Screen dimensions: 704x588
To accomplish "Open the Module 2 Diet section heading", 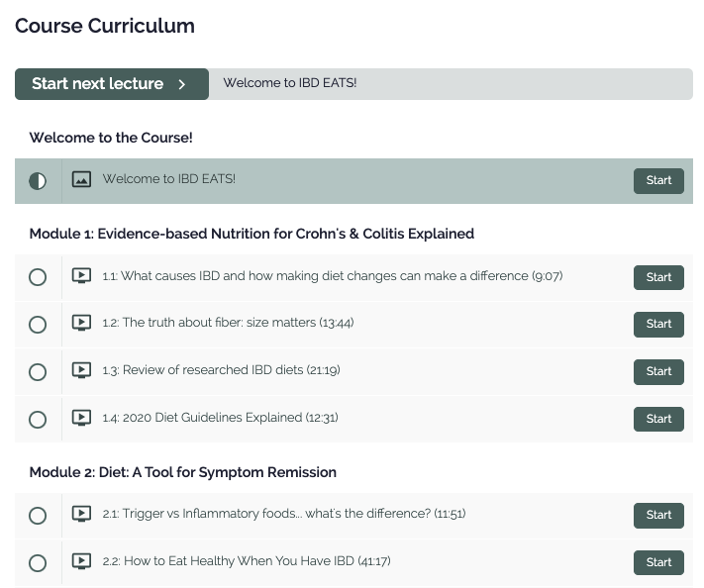I will click(183, 472).
